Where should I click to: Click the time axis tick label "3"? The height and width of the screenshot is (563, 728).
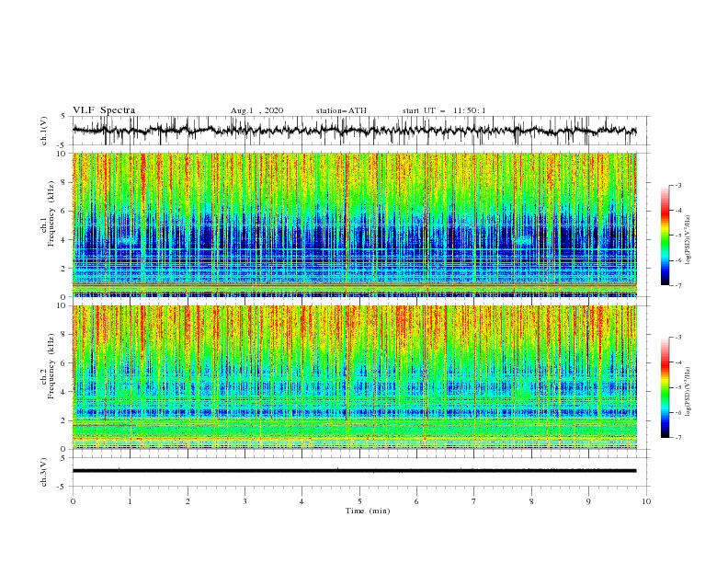coord(245,501)
